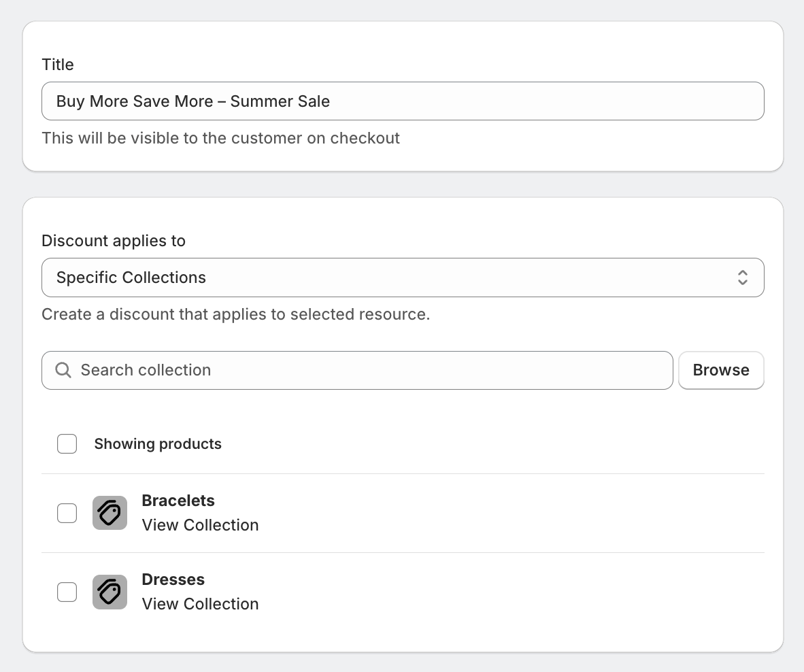Image resolution: width=804 pixels, height=672 pixels.
Task: Click the magnifier icon in collection search
Action: click(x=63, y=370)
